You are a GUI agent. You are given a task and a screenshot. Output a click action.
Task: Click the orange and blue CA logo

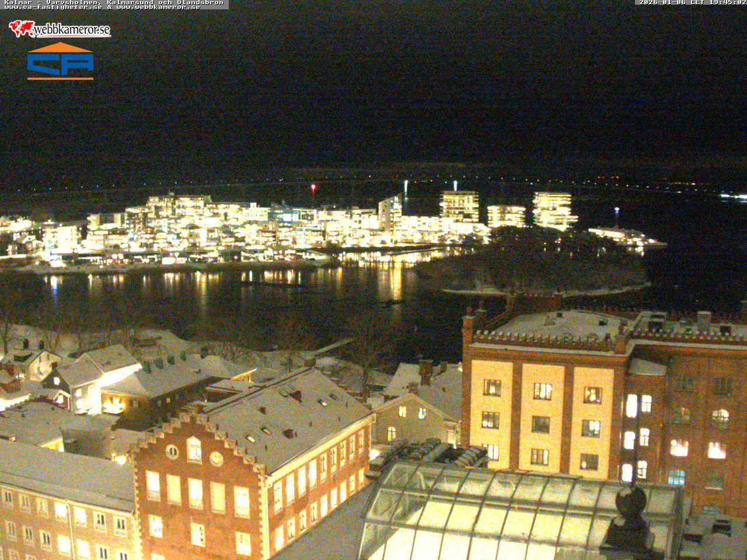coord(60,61)
